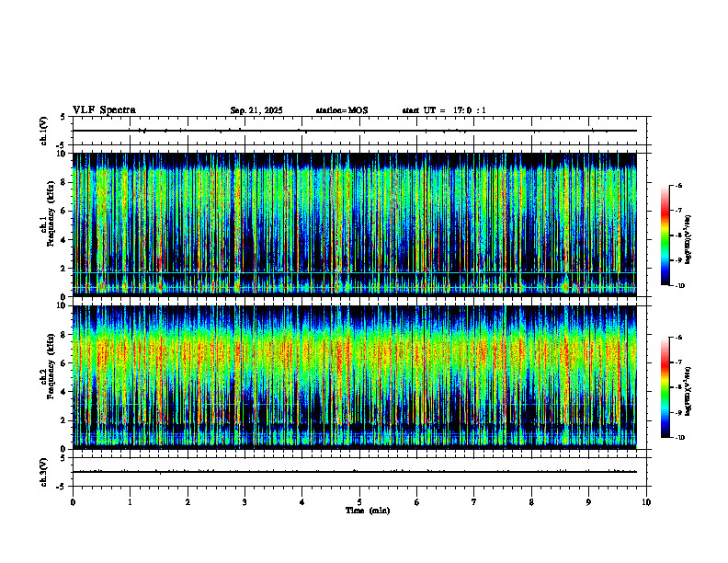Viewport: 728px width, 563px height.
Task: Click time axis tick label "3"
Action: [245, 502]
